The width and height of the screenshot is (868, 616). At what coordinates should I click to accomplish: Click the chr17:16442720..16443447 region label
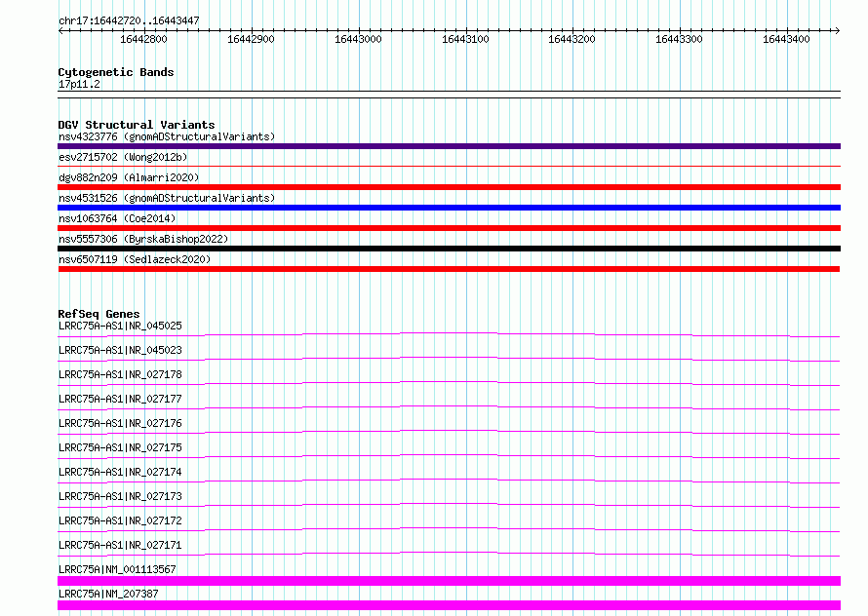(129, 21)
